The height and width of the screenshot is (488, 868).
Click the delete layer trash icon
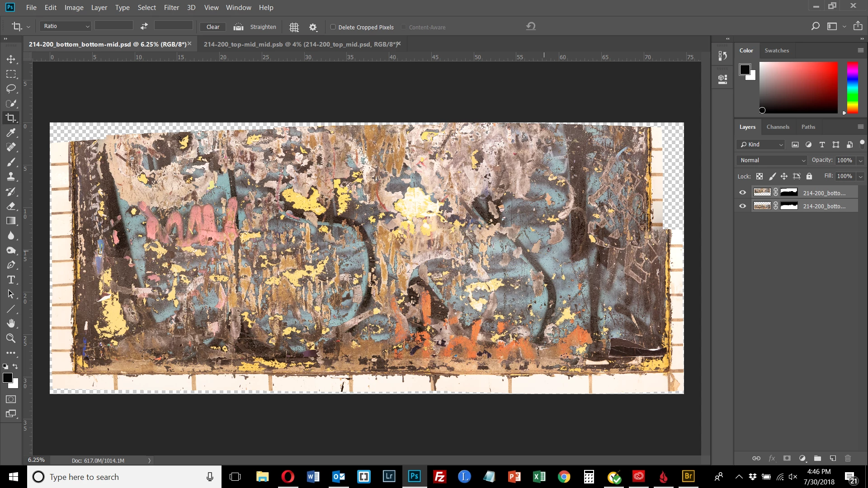pos(848,458)
